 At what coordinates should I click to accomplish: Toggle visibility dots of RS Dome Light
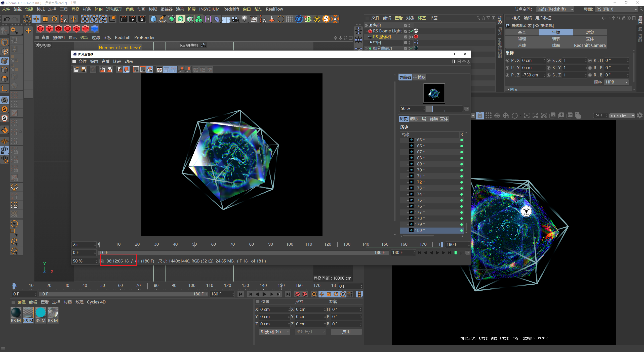tap(409, 31)
